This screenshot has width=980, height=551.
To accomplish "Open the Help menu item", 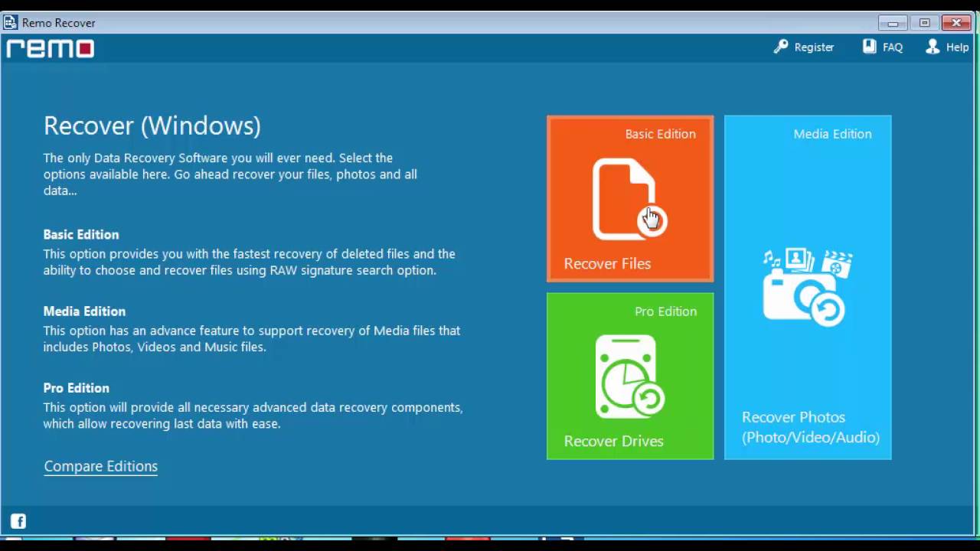I will click(x=957, y=47).
